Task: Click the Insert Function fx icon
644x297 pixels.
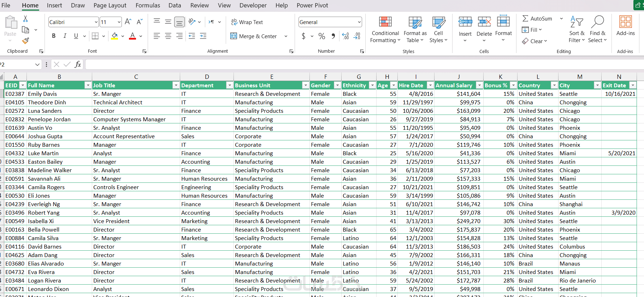Action: click(78, 64)
